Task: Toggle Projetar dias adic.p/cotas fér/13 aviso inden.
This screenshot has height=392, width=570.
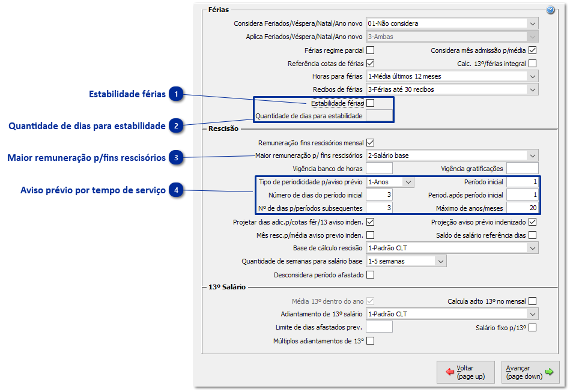Action: (x=371, y=222)
